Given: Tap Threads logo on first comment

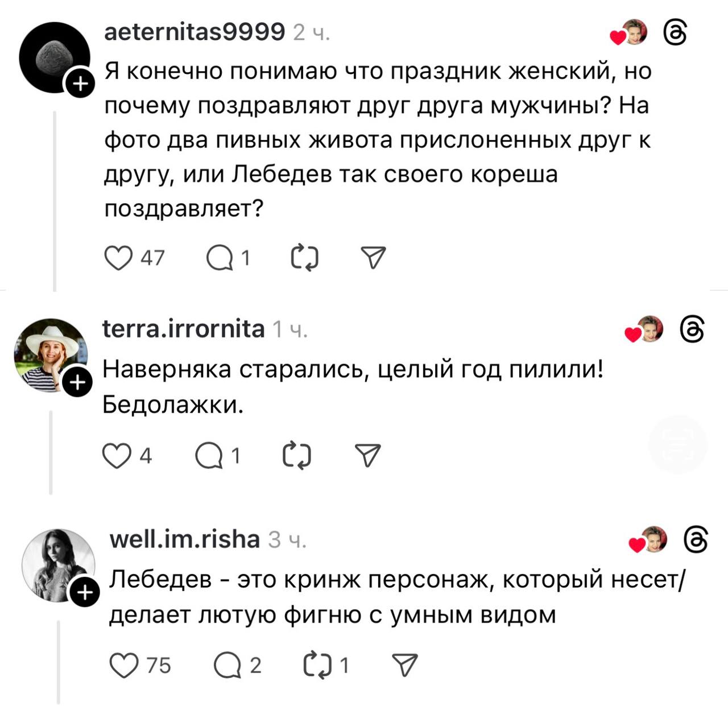Looking at the screenshot, I should click(x=675, y=32).
